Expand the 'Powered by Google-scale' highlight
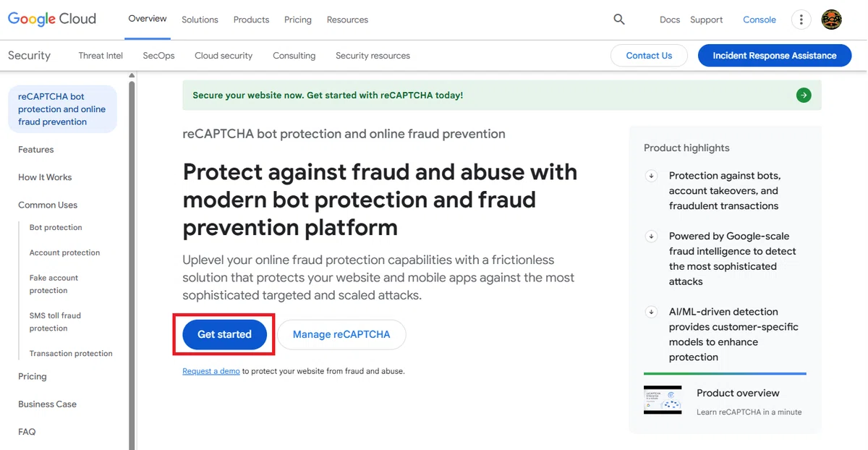The width and height of the screenshot is (868, 450). [x=652, y=237]
